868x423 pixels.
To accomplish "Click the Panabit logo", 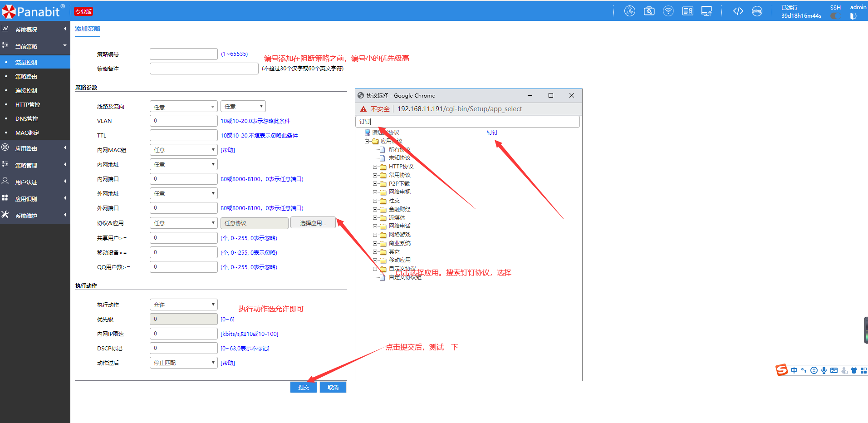I will tap(33, 11).
